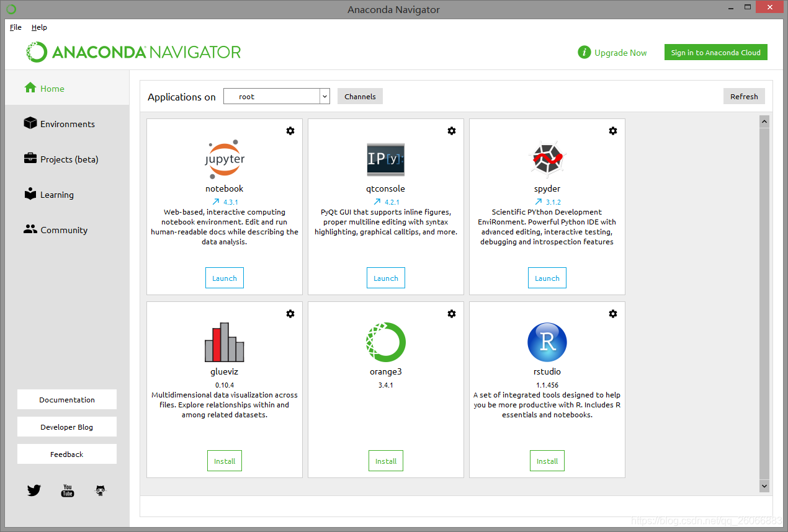Click the spyder app name
The width and height of the screenshot is (788, 532).
coord(547,188)
